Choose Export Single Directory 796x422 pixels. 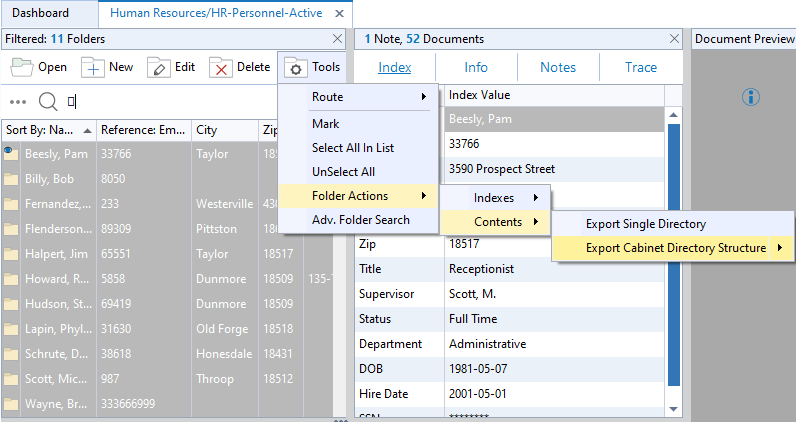click(673, 224)
